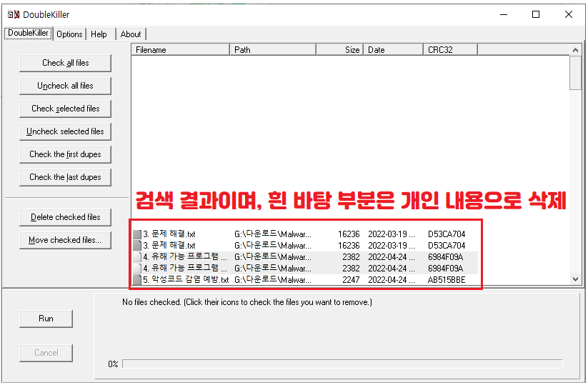Sort list by Date column header

click(x=394, y=50)
